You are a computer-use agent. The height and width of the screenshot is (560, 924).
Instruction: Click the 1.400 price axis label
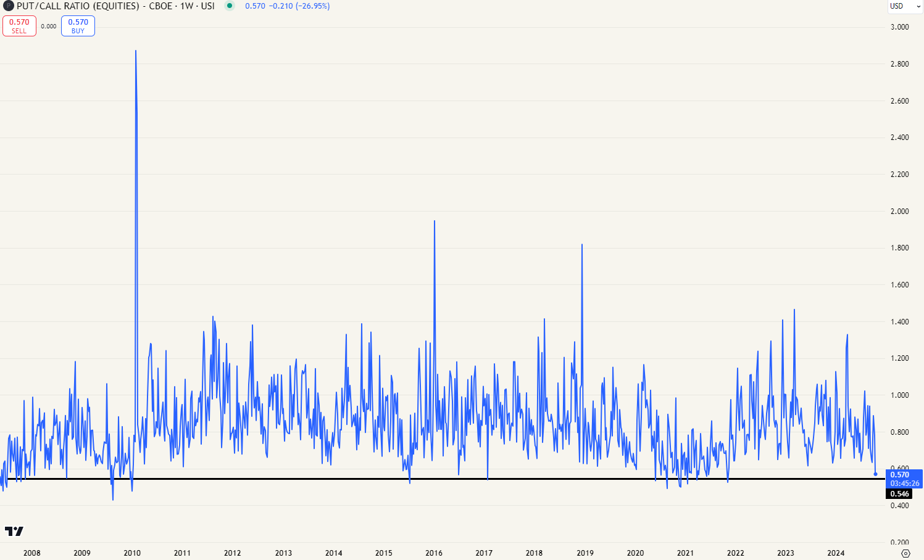pyautogui.click(x=899, y=322)
